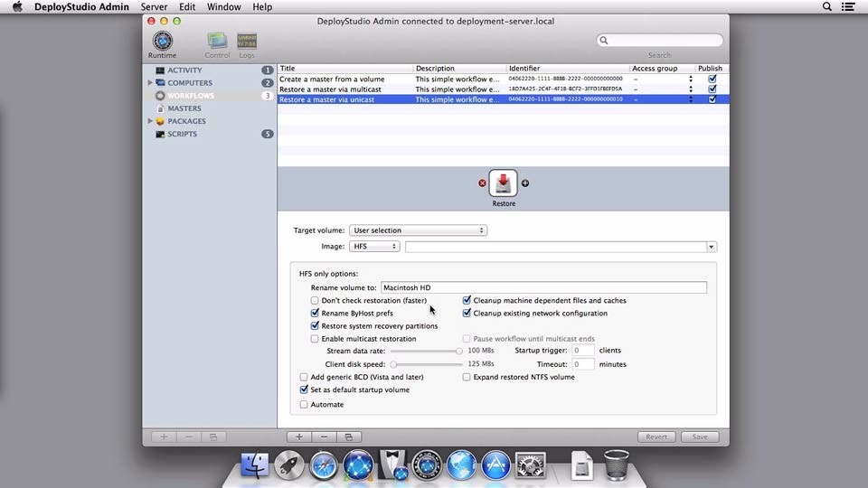Click the Rename volume to field
Screen dimensions: 868x488
pyautogui.click(x=543, y=287)
